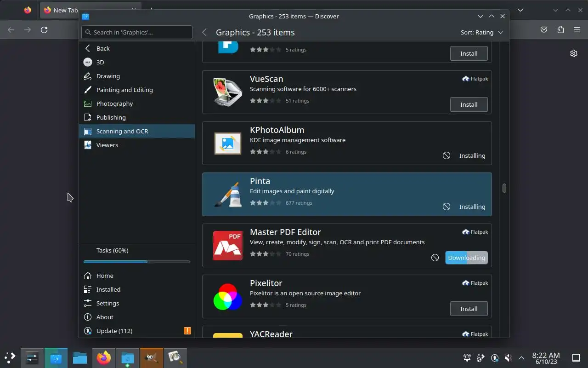Open the Installed apps page
Image resolution: width=588 pixels, height=368 pixels.
[x=137, y=289]
